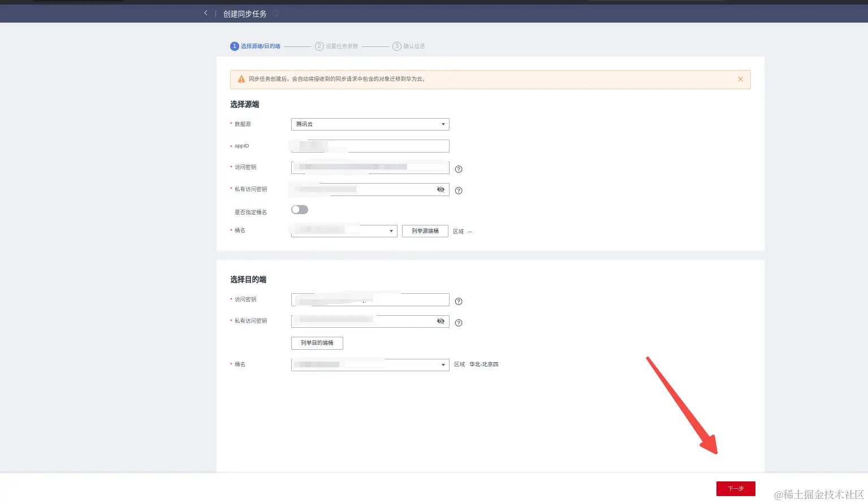Viewport: 868px width, 504px height.
Task: Open help icon beside destination 访问密钥 field
Action: click(459, 301)
